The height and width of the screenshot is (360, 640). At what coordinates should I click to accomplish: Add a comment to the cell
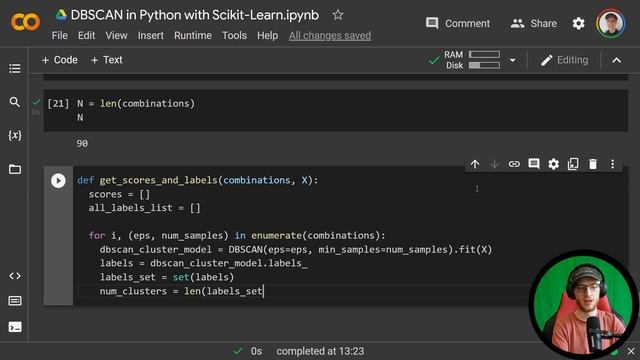[533, 164]
